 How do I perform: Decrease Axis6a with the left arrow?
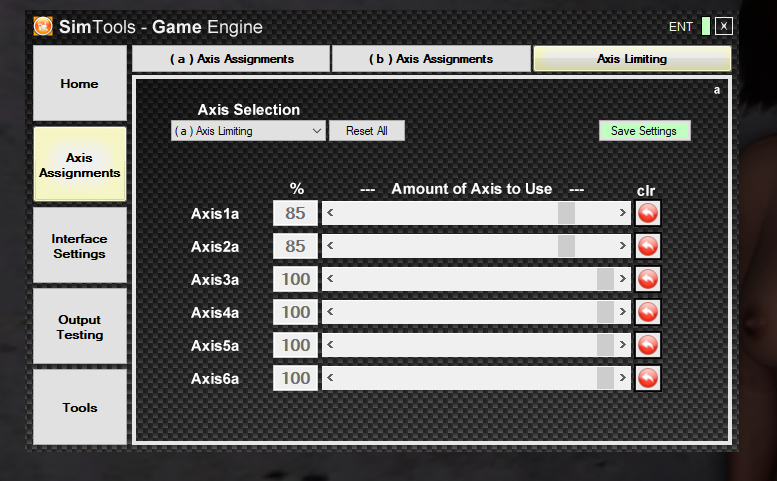[331, 378]
